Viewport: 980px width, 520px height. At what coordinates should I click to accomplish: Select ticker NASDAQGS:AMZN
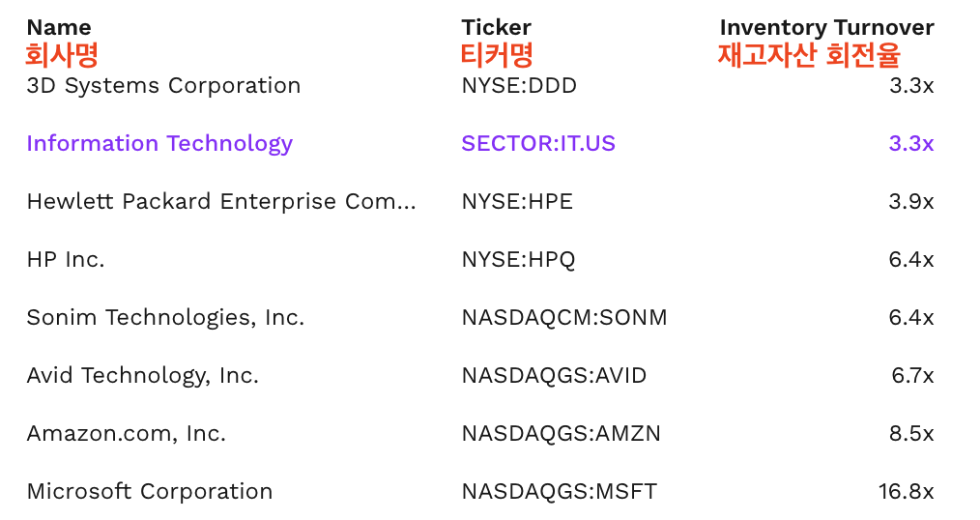click(x=561, y=433)
